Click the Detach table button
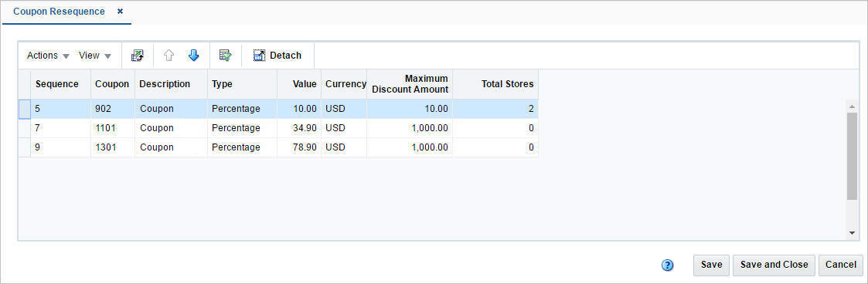Image resolution: width=868 pixels, height=284 pixels. click(x=277, y=56)
